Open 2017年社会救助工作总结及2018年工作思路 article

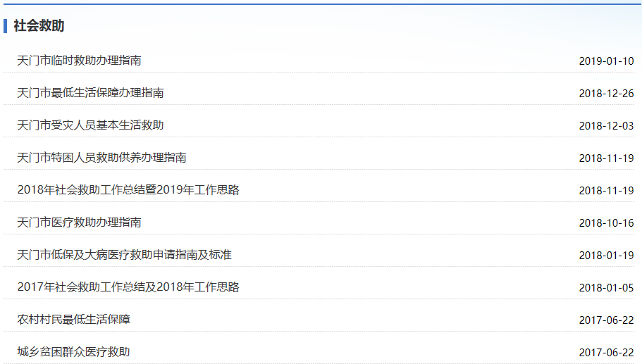click(128, 287)
